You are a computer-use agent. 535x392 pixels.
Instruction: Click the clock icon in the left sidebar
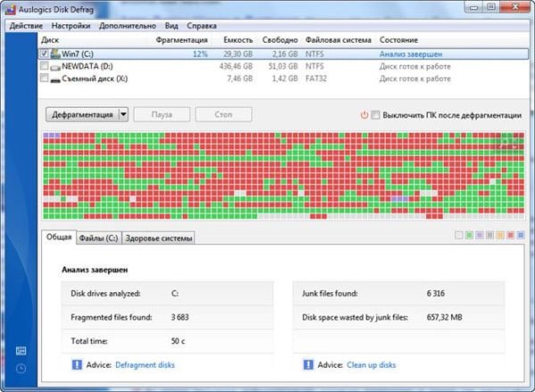coord(21,369)
